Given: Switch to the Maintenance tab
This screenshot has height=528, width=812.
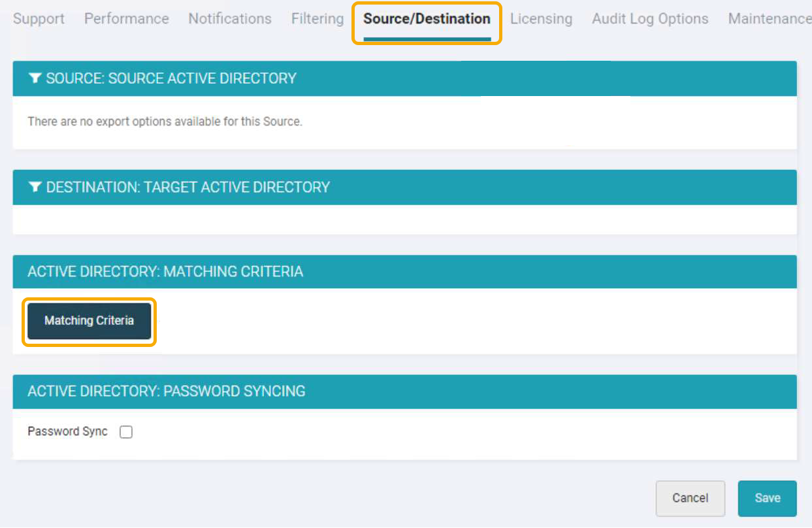Looking at the screenshot, I should tap(769, 19).
